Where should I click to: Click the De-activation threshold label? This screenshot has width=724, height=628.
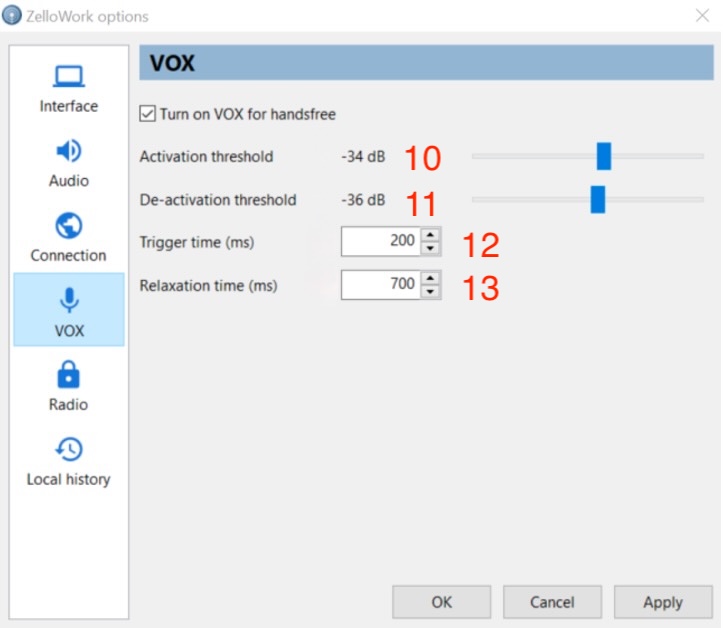pyautogui.click(x=218, y=200)
